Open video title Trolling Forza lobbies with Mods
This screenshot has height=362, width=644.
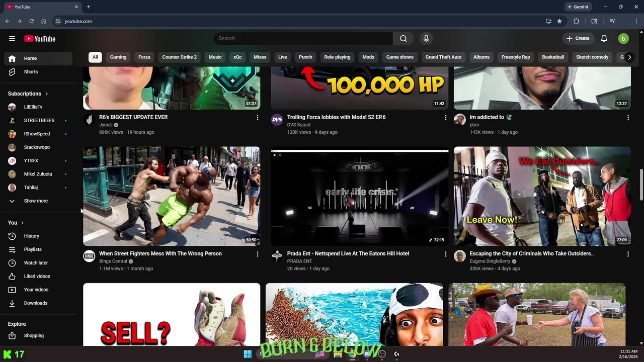click(336, 117)
